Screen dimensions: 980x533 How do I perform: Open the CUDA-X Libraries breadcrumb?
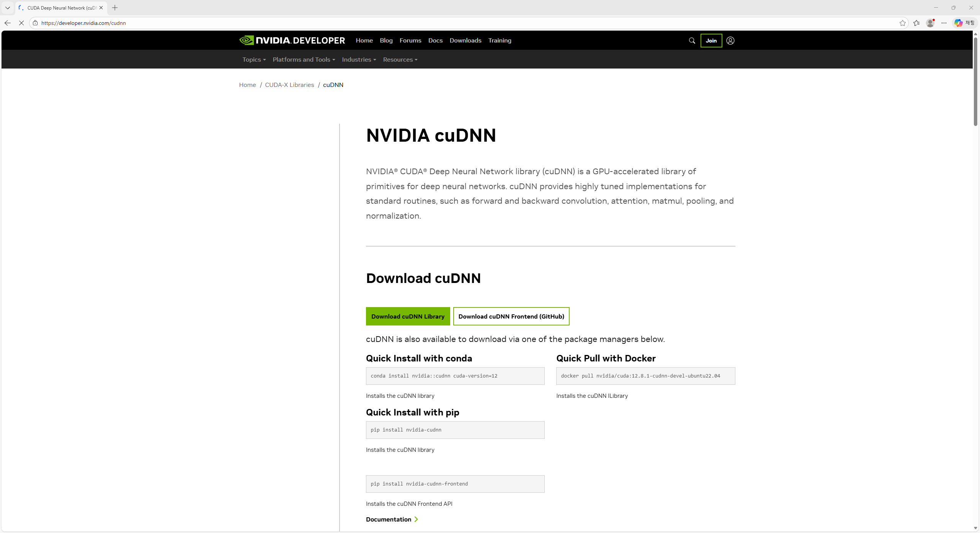pyautogui.click(x=289, y=85)
